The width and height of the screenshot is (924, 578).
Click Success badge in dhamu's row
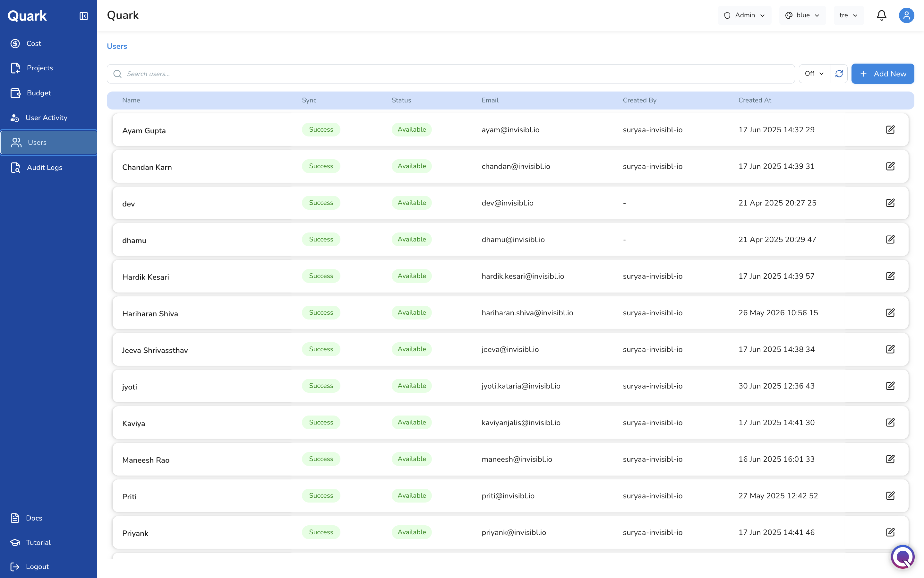321,239
